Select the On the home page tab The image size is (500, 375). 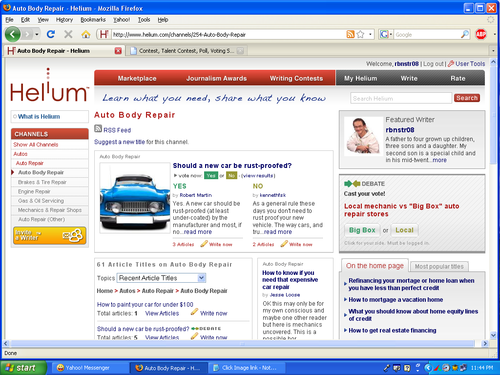pyautogui.click(x=375, y=266)
